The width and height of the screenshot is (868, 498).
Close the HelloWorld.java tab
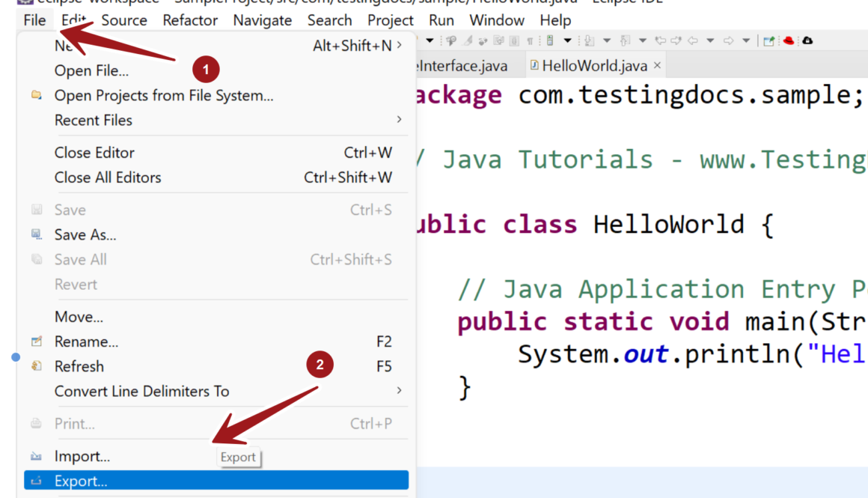(x=658, y=66)
